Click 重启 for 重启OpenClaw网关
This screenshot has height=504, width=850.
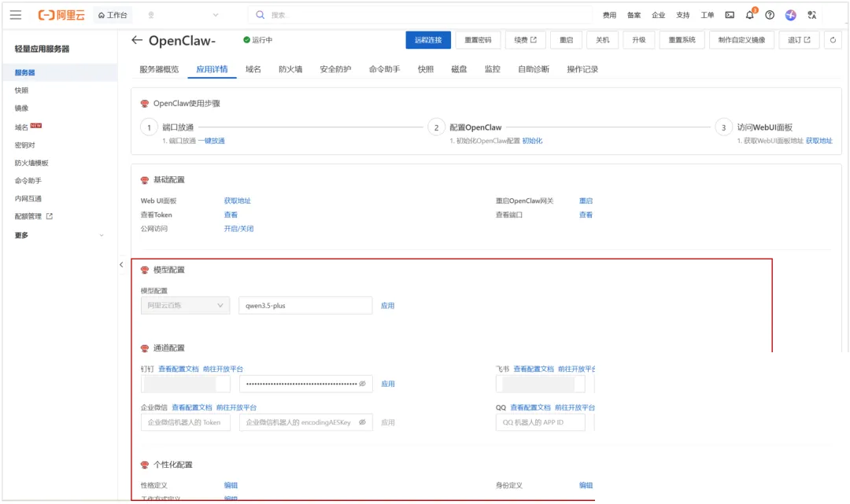(586, 200)
